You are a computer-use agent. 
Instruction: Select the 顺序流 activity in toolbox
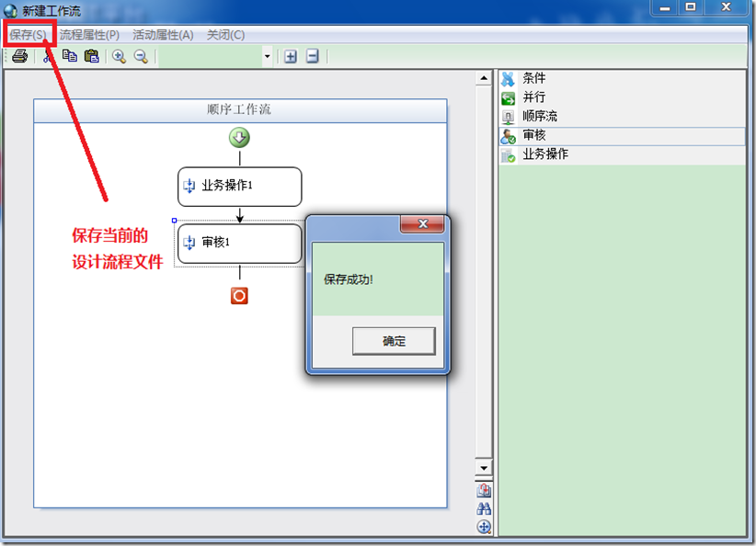tap(622, 116)
